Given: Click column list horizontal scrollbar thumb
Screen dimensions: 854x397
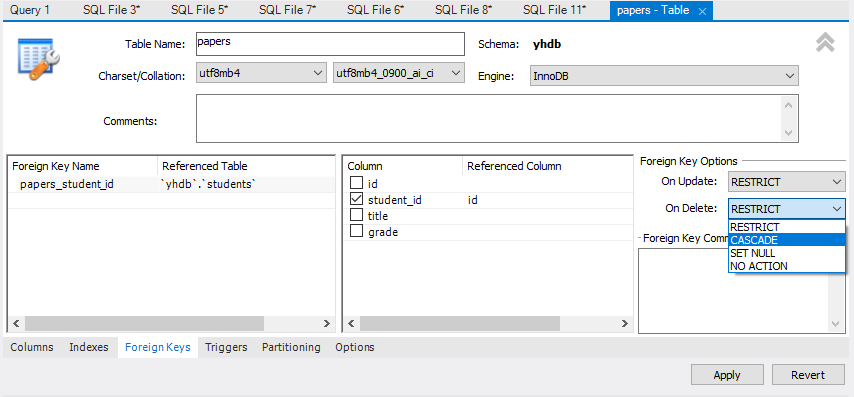Looking at the screenshot, I should point(460,323).
